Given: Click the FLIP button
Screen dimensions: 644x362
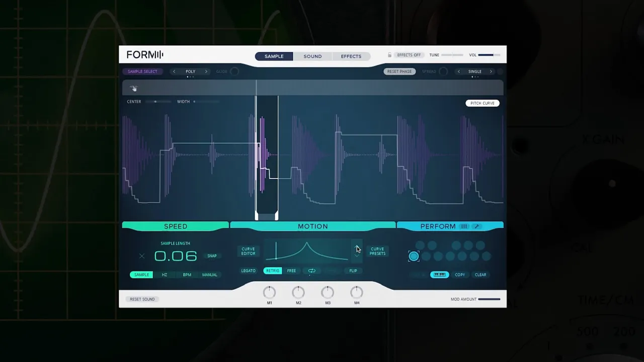Looking at the screenshot, I should pos(353,271).
